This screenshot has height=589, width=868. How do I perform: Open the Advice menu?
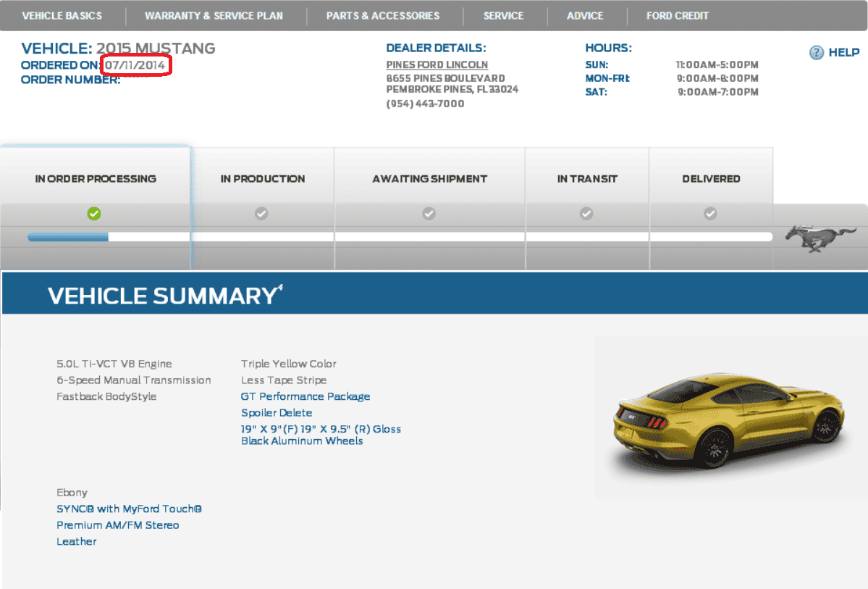click(x=584, y=15)
